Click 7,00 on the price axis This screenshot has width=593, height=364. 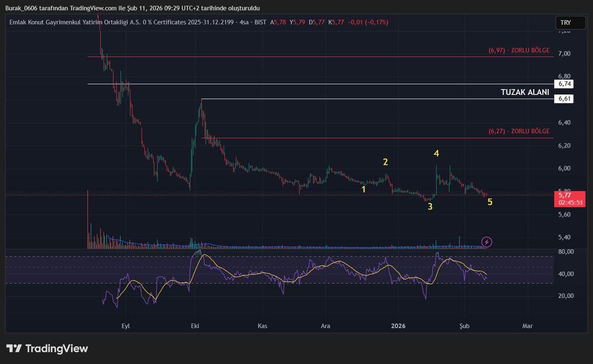click(564, 53)
